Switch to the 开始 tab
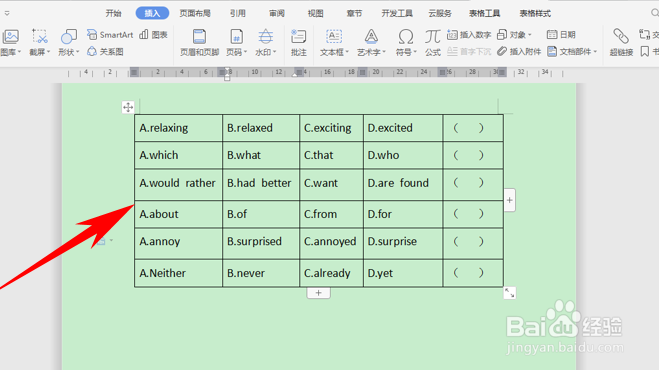The image size is (659, 370). (x=113, y=13)
